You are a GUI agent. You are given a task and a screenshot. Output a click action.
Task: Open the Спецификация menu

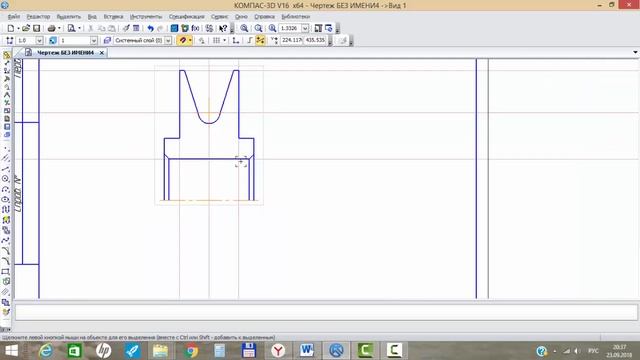(x=187, y=17)
